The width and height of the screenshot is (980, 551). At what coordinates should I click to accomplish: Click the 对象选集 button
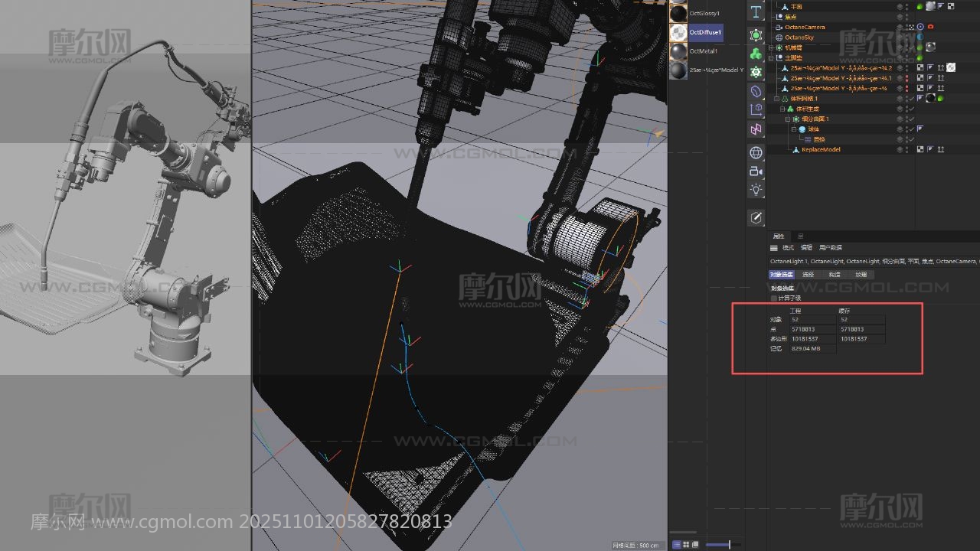pos(781,274)
